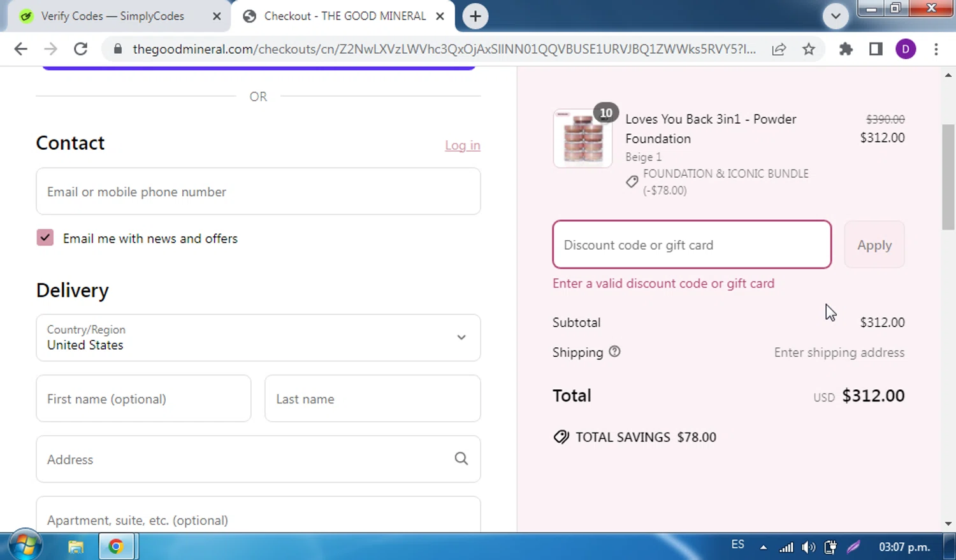Follow the Log in link
Image resolution: width=956 pixels, height=560 pixels.
[463, 145]
